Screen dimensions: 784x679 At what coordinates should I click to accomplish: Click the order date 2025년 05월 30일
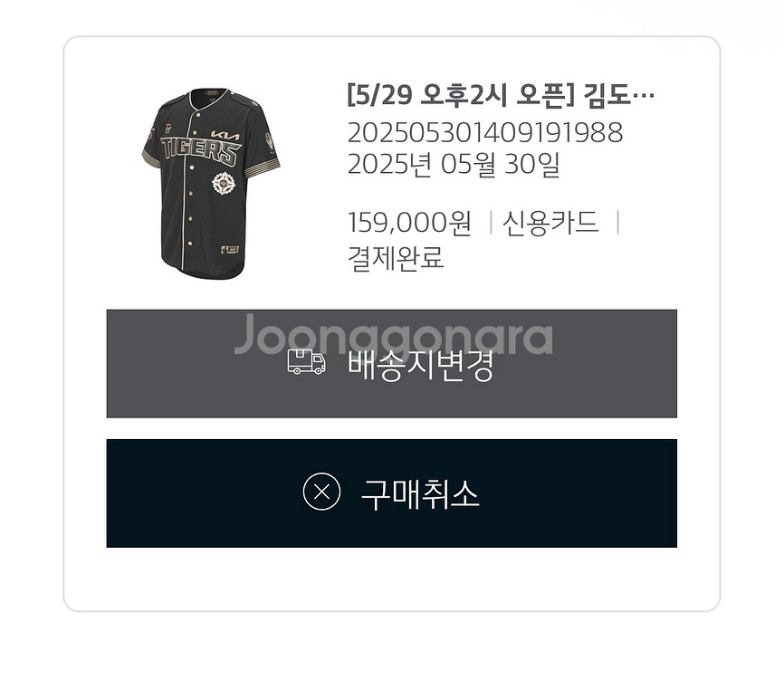(x=454, y=165)
